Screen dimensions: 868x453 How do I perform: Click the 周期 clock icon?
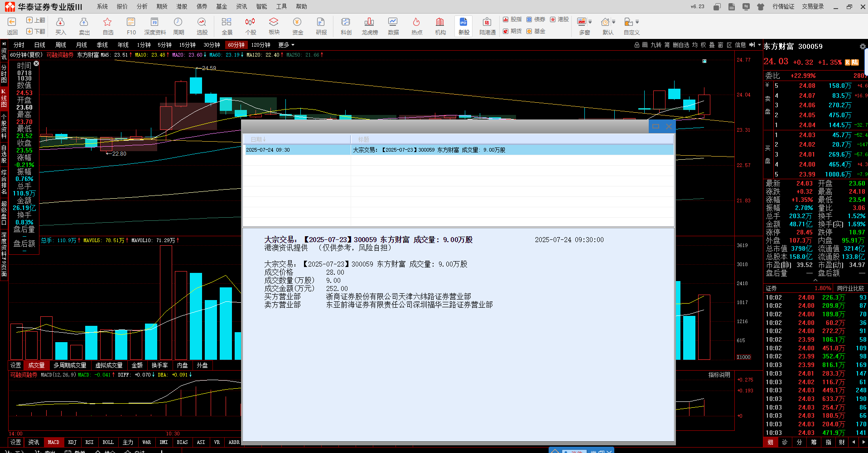pyautogui.click(x=178, y=26)
